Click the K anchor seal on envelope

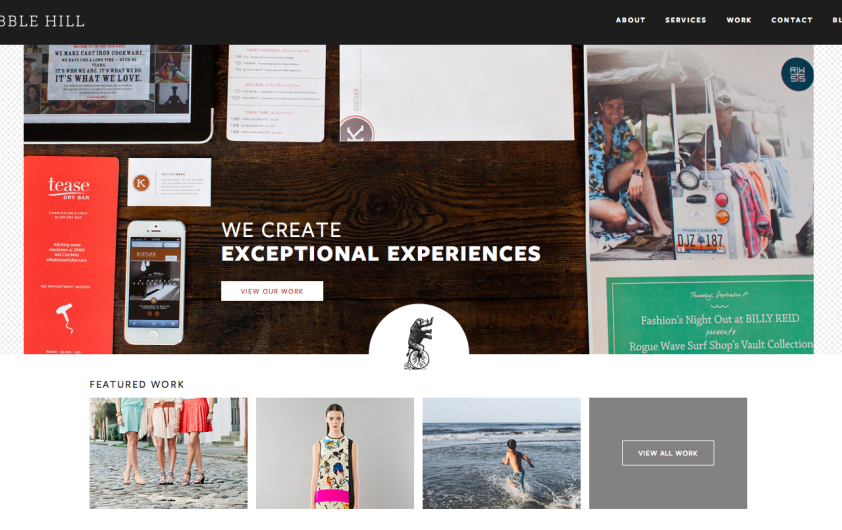tap(357, 129)
